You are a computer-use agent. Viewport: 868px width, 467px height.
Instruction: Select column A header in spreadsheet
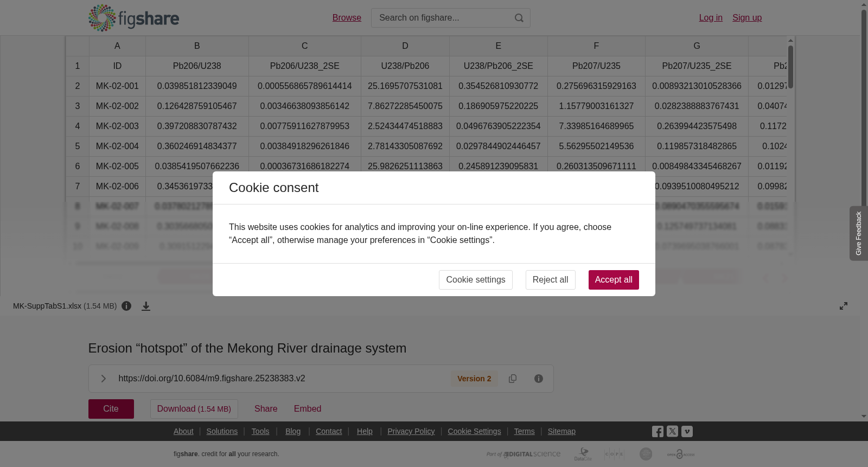pyautogui.click(x=117, y=46)
